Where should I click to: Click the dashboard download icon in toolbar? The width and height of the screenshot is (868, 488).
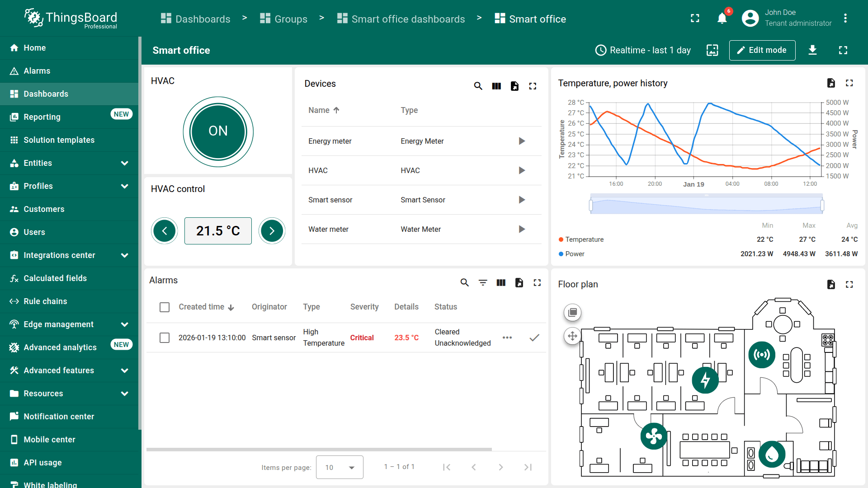(x=812, y=50)
